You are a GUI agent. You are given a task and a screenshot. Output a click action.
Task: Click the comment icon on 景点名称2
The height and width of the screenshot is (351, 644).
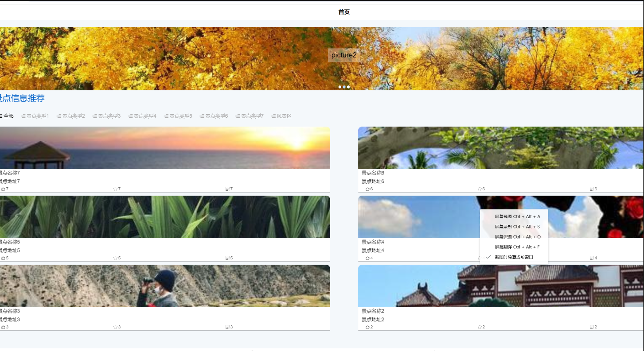pyautogui.click(x=592, y=327)
